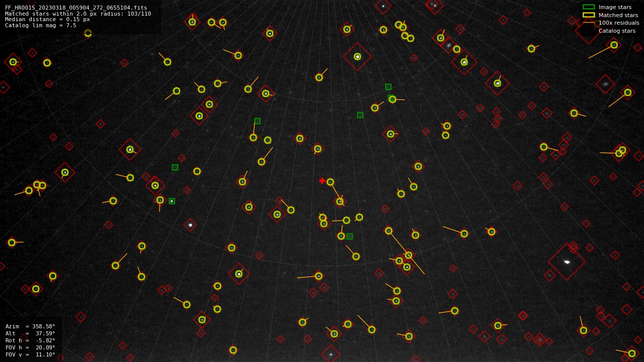This screenshot has width=644, height=362.
Task: Click the FF_HR001S .fits file name text
Action: pos(76,8)
